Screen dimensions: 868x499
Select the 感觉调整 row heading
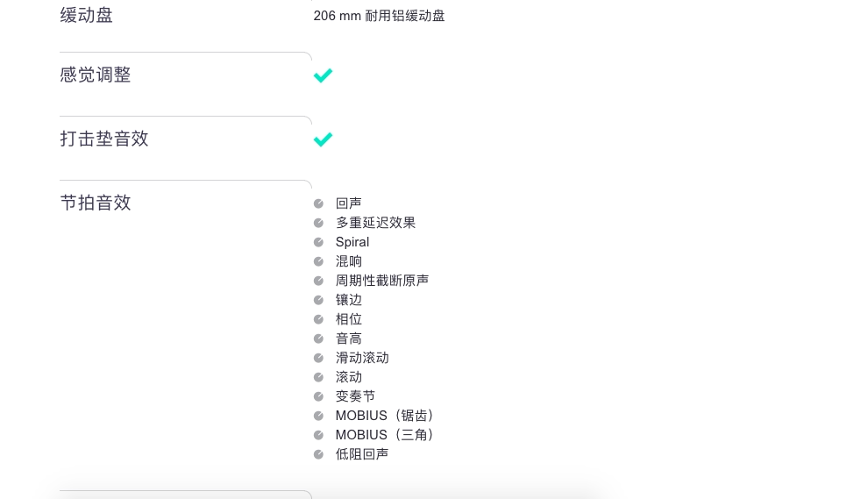96,75
